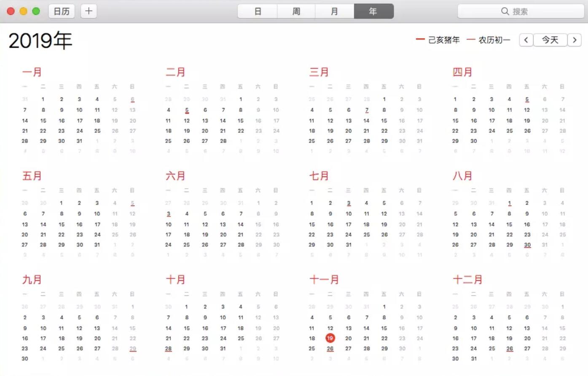Image resolution: width=588 pixels, height=376 pixels.
Task: Select underlined date 7 in 三月
Action: (367, 110)
